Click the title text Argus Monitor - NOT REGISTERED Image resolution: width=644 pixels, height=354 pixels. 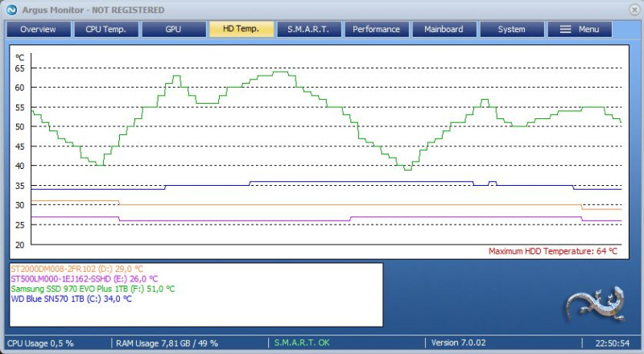click(x=93, y=10)
